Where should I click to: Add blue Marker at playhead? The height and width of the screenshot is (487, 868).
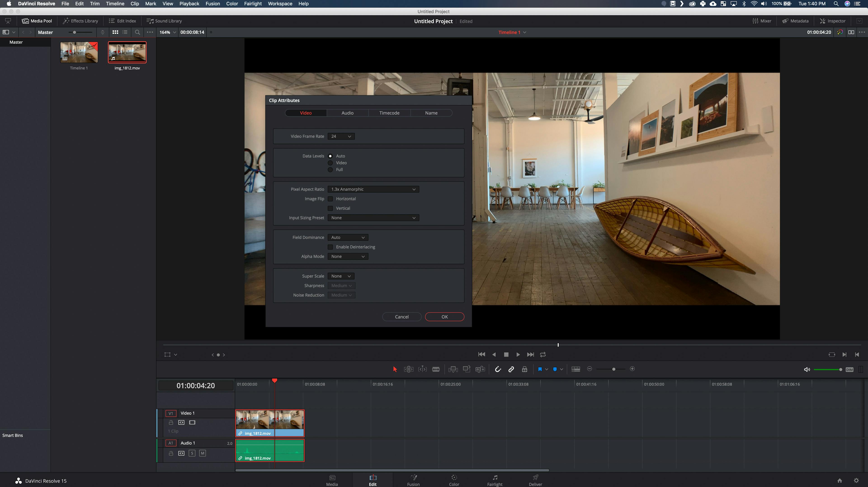click(555, 369)
